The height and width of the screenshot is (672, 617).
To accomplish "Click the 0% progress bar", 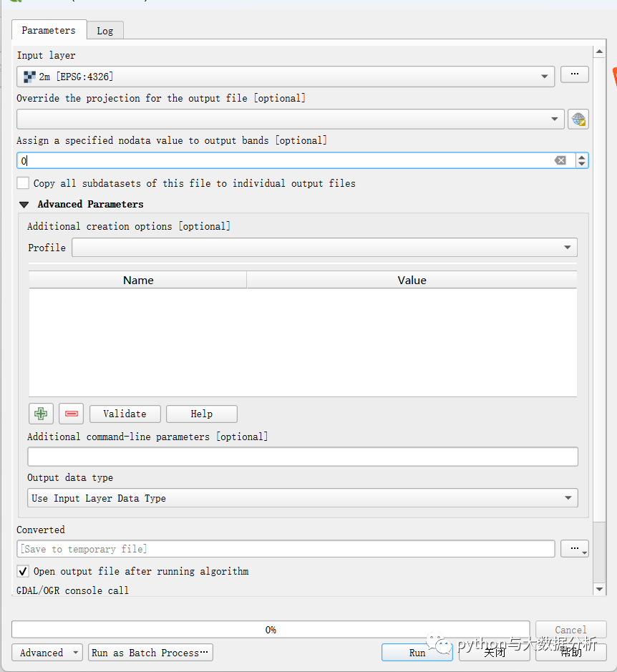I will pos(271,630).
